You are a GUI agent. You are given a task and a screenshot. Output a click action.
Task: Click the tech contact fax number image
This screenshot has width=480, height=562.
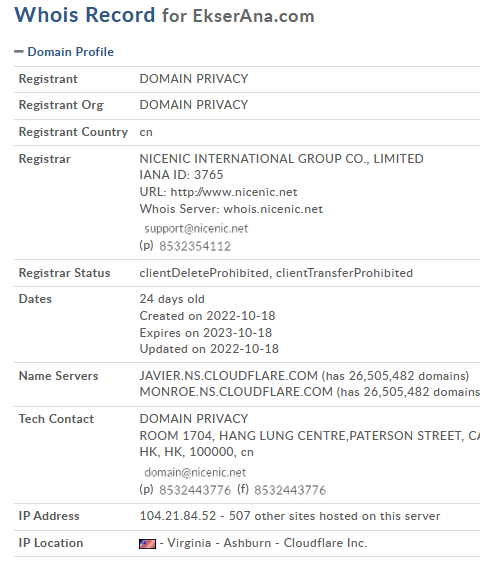(290, 490)
